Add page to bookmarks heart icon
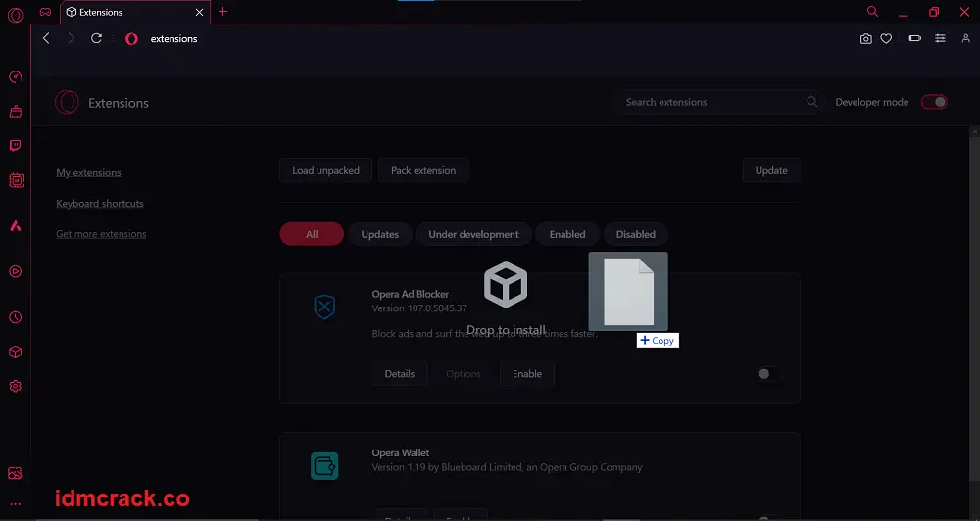Viewport: 980px width, 521px height. 886,39
